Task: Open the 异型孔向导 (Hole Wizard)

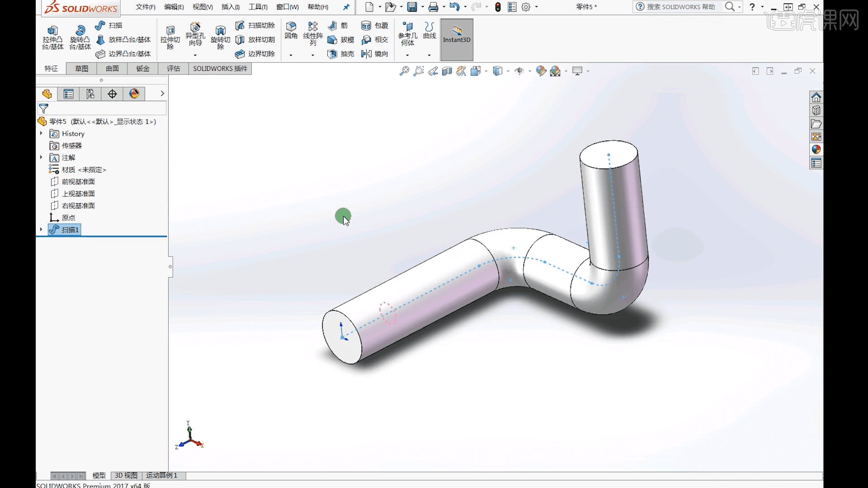Action: pos(195,36)
